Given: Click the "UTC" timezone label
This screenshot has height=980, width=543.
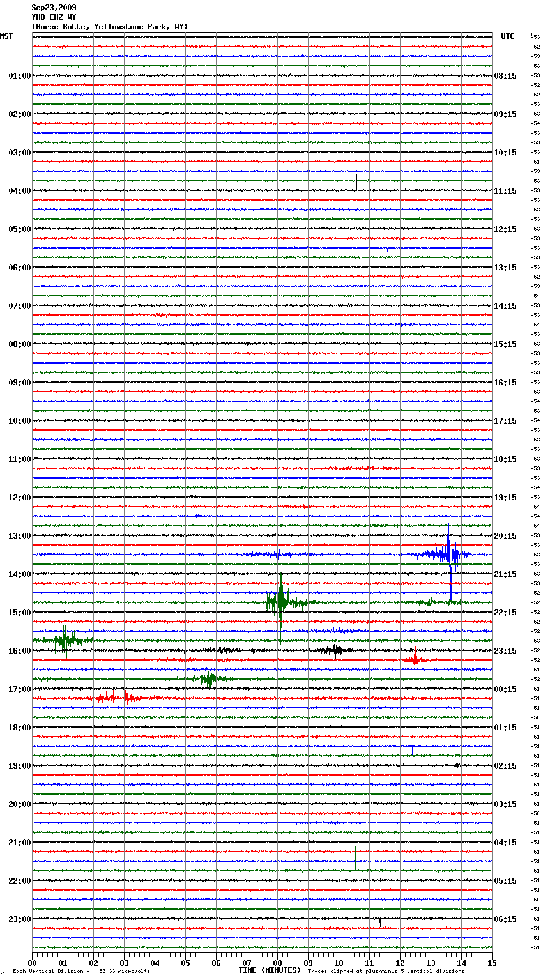Looking at the screenshot, I should tap(508, 36).
